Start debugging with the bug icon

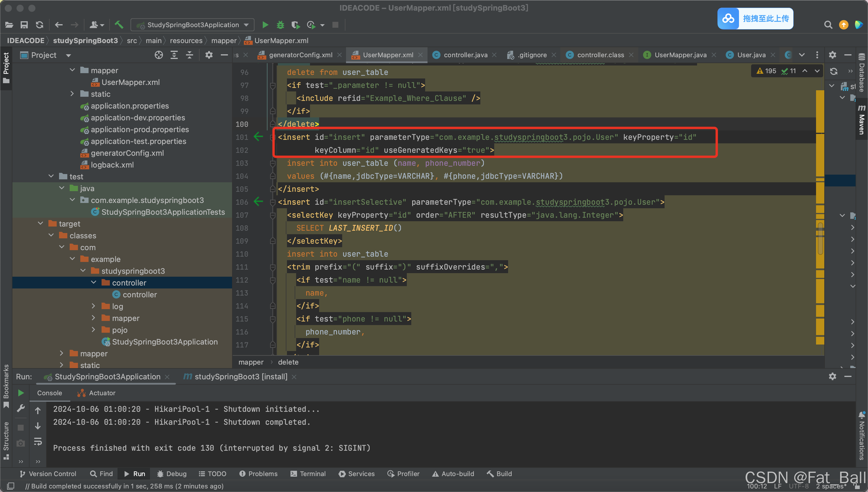[x=280, y=25]
